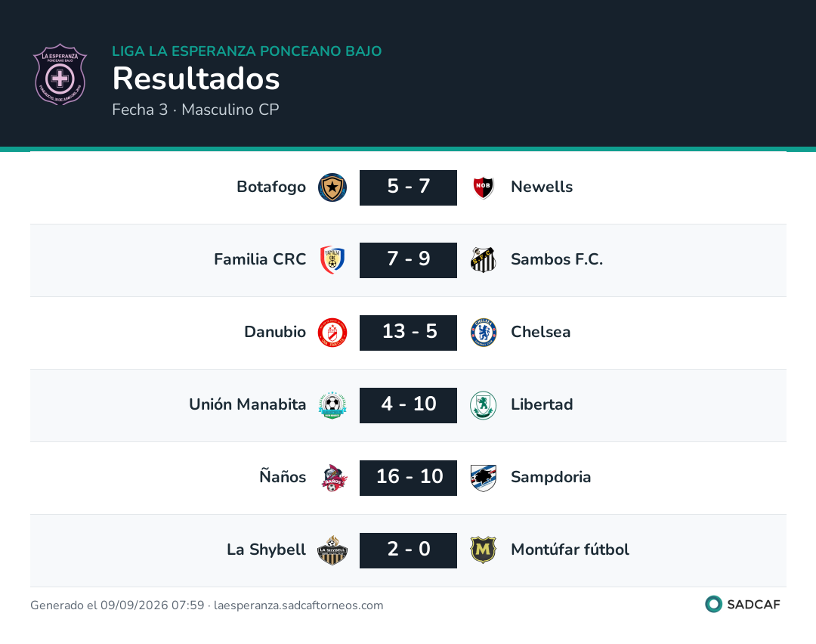Click the La Esperanza league crest logo
Image resolution: width=816 pixels, height=644 pixels.
(60, 74)
